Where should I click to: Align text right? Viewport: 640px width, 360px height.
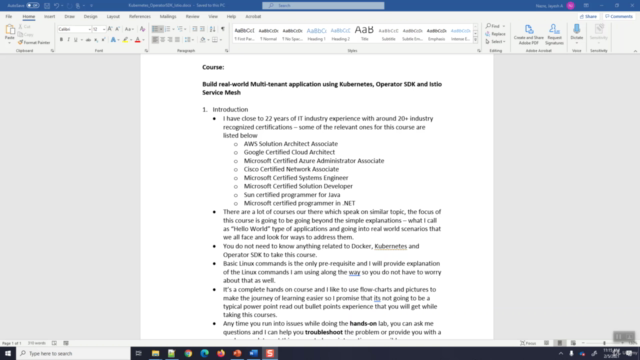[x=170, y=40]
